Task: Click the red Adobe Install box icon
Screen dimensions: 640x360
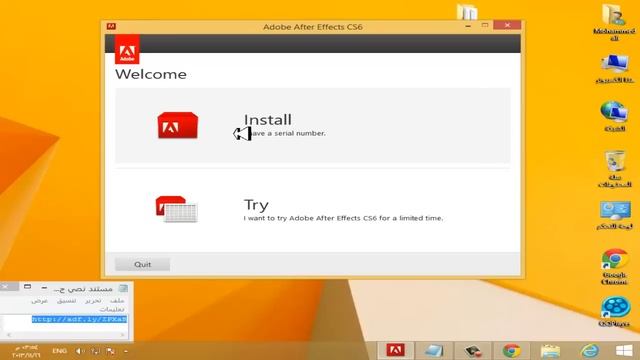Action: coord(178,125)
